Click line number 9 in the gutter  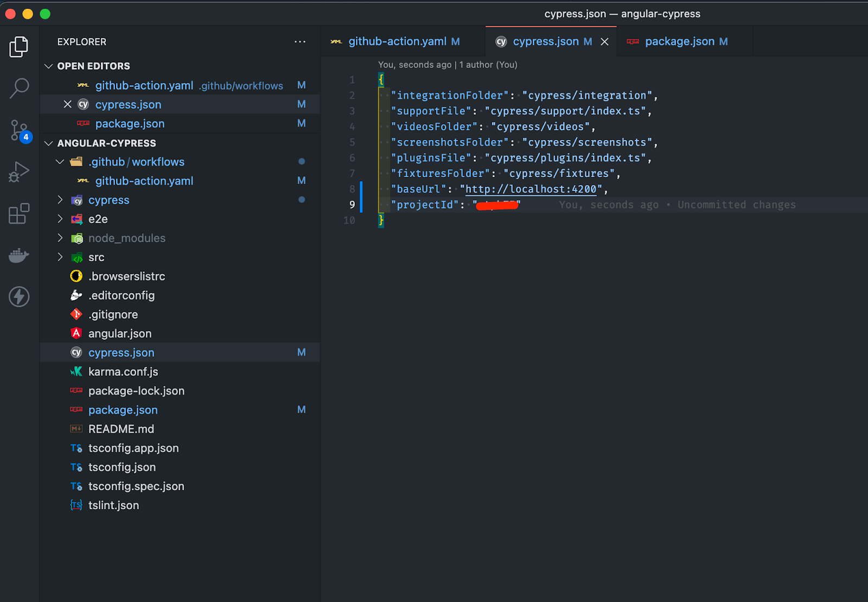tap(352, 205)
